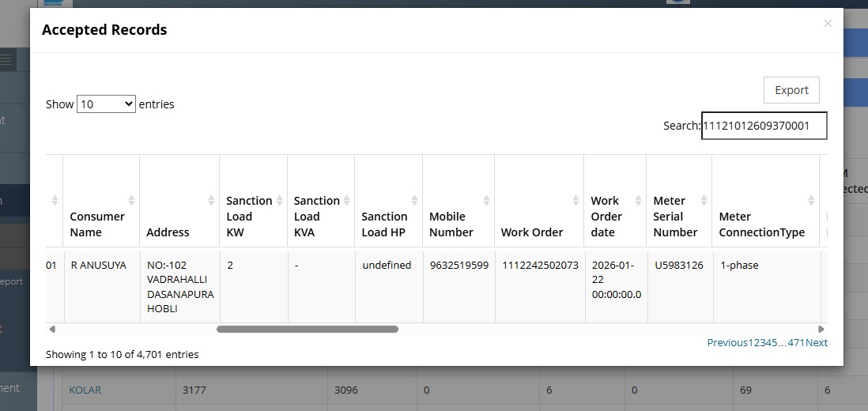Viewport: 868px width, 411px height.
Task: Select meter serial U5983126
Action: click(x=679, y=265)
